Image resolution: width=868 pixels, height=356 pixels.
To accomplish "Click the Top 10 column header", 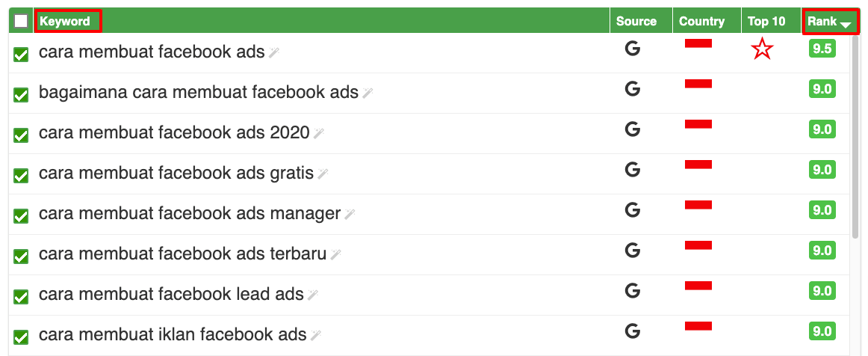I will click(766, 21).
